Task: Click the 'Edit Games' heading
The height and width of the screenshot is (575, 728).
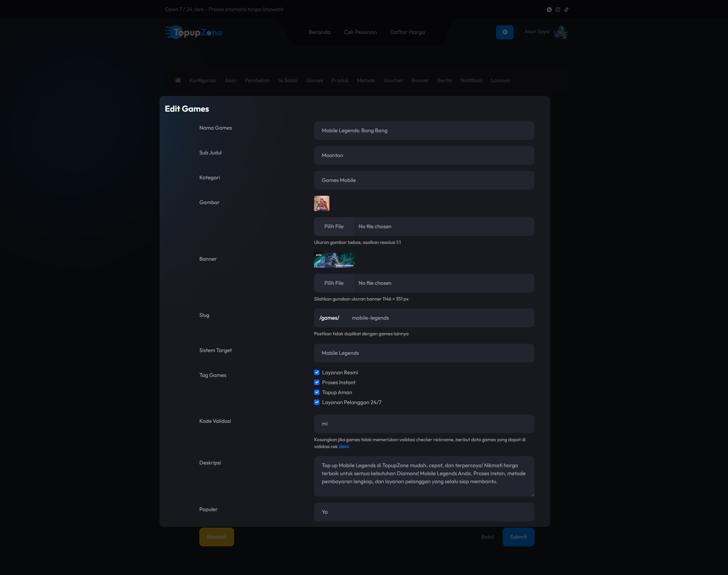Action: (187, 109)
